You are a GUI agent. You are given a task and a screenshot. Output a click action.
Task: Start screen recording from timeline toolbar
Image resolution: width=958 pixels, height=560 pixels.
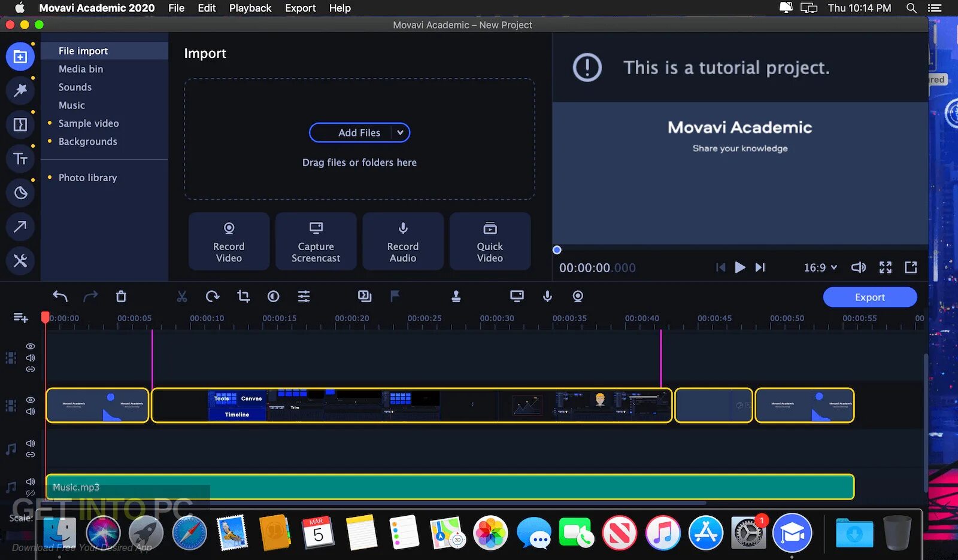pyautogui.click(x=517, y=296)
